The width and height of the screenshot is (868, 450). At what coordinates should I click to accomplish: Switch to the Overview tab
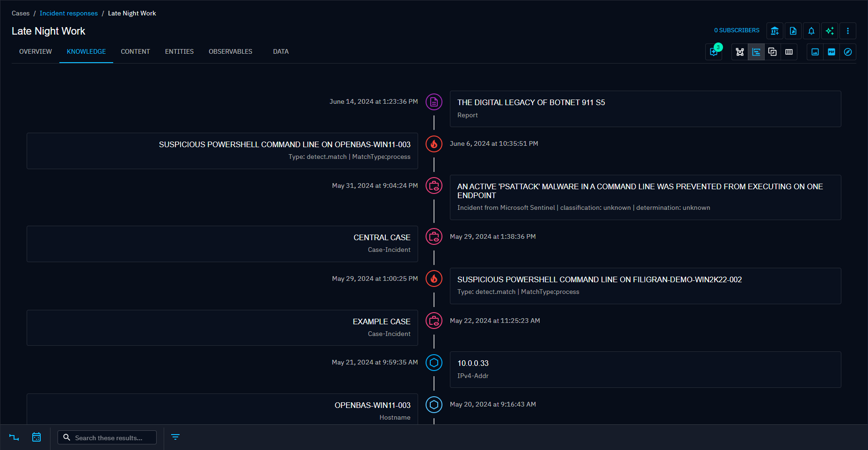[36, 51]
